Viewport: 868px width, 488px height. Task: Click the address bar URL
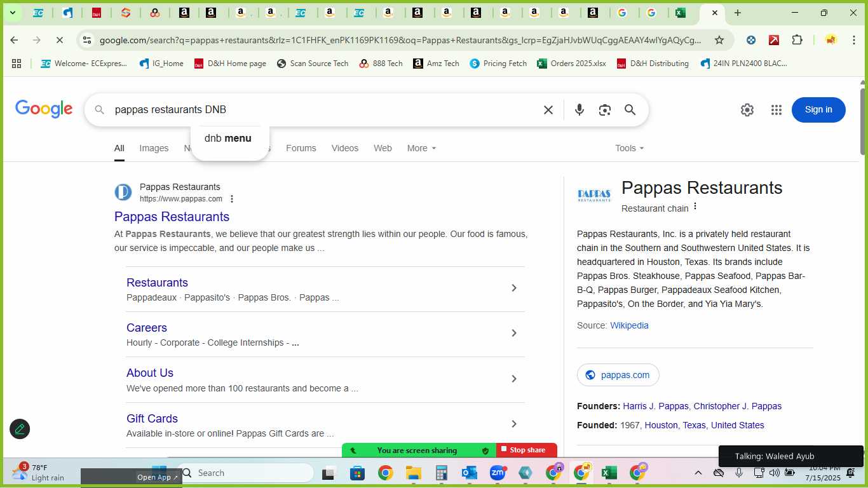coord(400,40)
